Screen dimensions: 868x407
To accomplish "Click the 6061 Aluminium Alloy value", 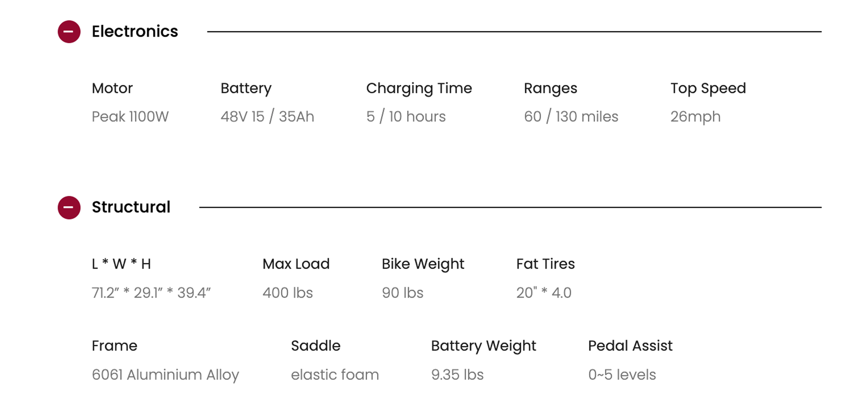I will click(x=165, y=375).
